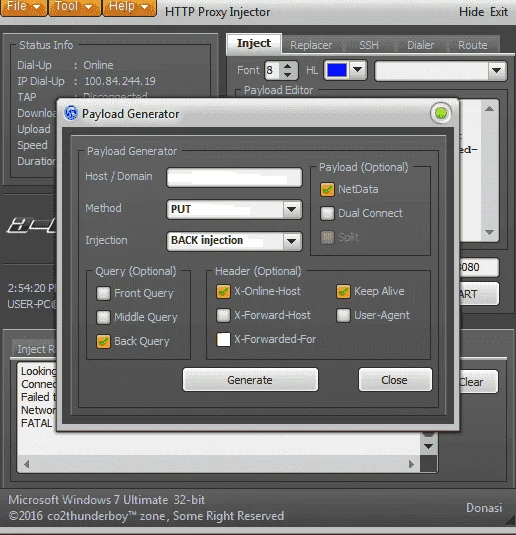This screenshot has width=516, height=535.
Task: Decrease font size with stepper down arrow
Action: (x=288, y=74)
